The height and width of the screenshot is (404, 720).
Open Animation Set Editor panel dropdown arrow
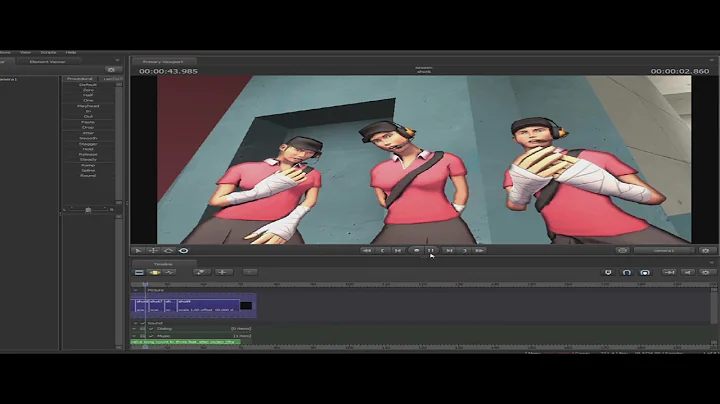(118, 60)
